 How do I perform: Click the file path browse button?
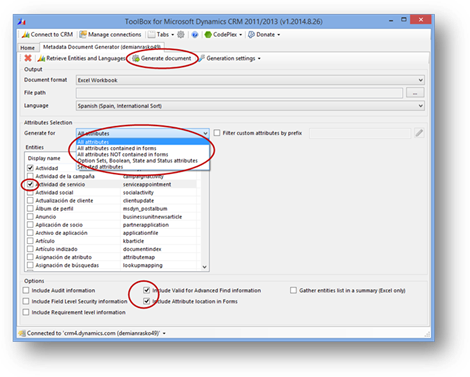tap(415, 93)
